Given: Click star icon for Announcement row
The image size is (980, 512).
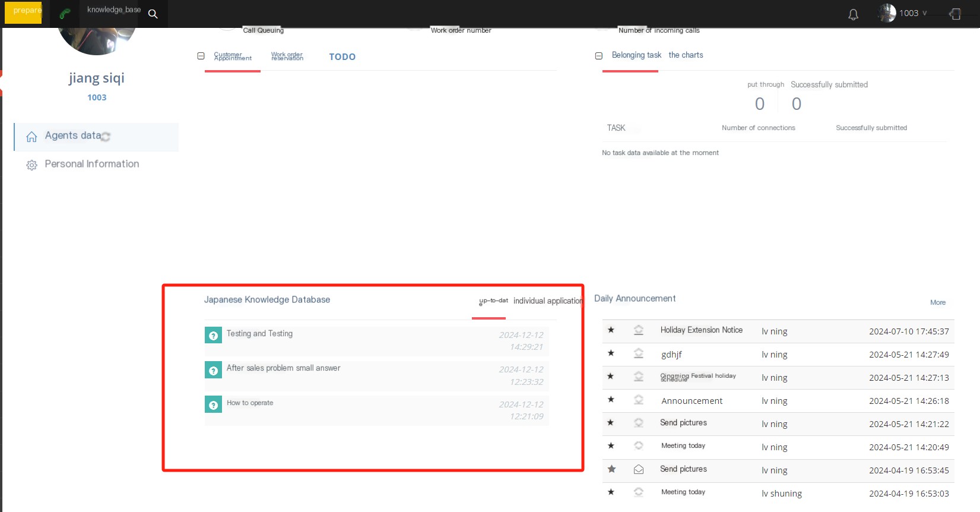Looking at the screenshot, I should (611, 399).
